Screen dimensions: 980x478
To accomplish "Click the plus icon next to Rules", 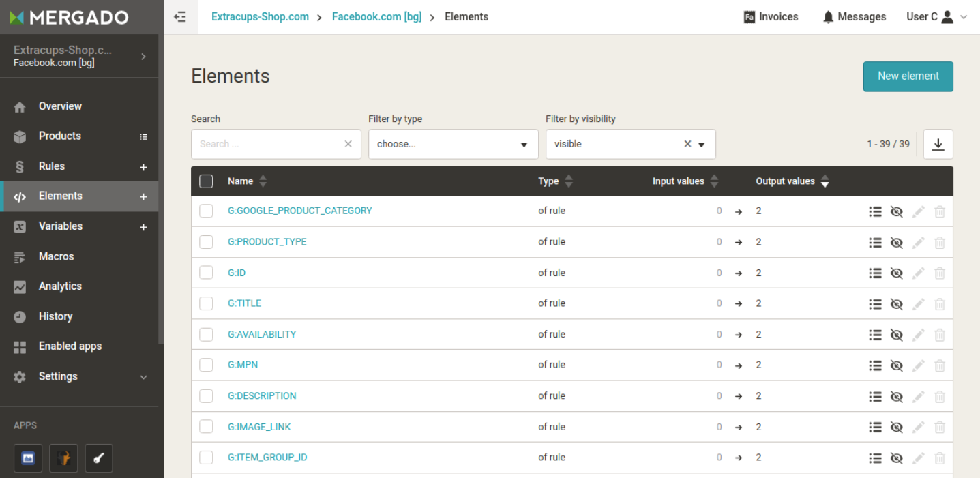I will click(143, 167).
